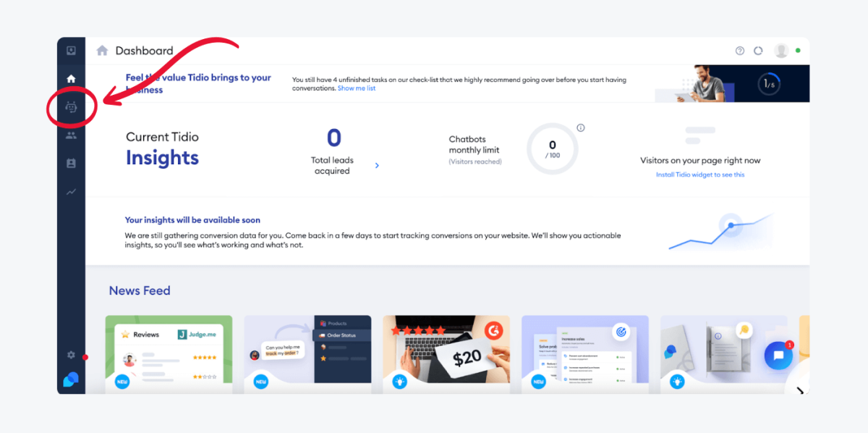Open the profile avatar menu
The image size is (868, 433).
pyautogui.click(x=781, y=50)
